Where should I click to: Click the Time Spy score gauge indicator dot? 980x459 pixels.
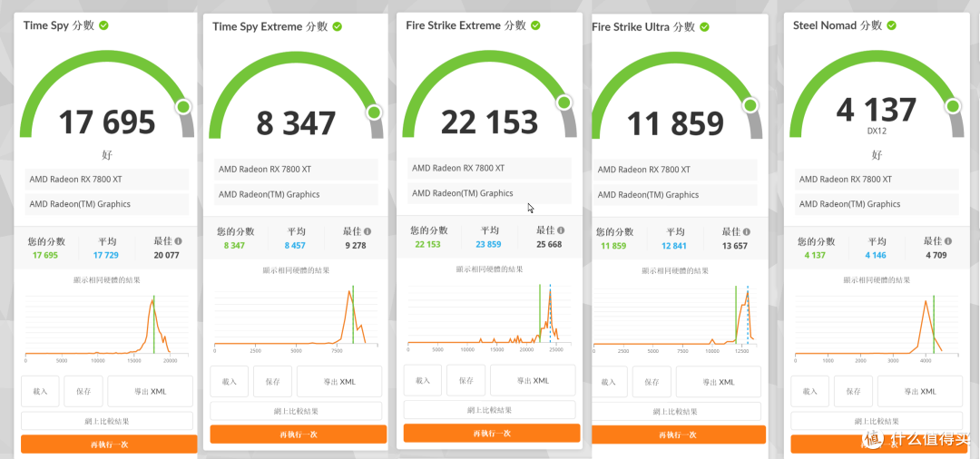coord(183,106)
